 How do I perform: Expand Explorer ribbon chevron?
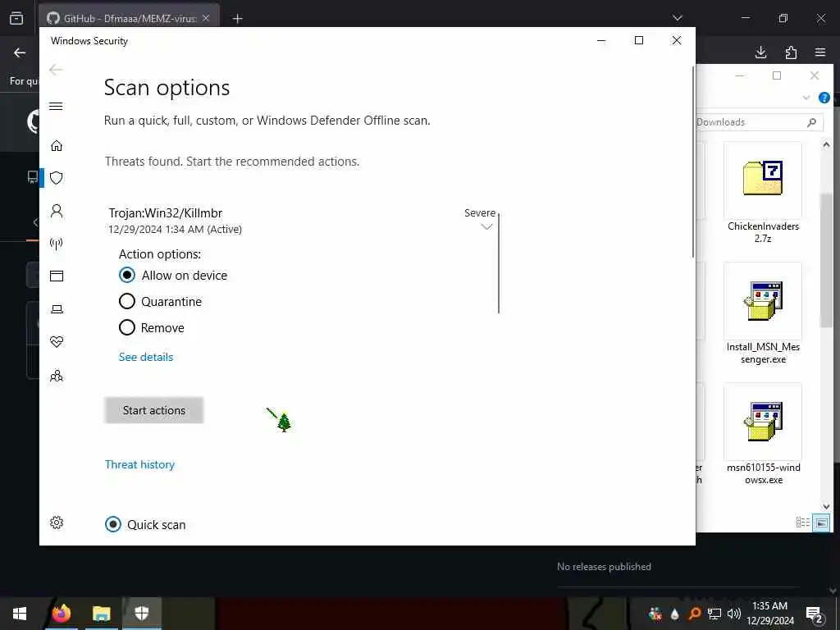pos(806,98)
